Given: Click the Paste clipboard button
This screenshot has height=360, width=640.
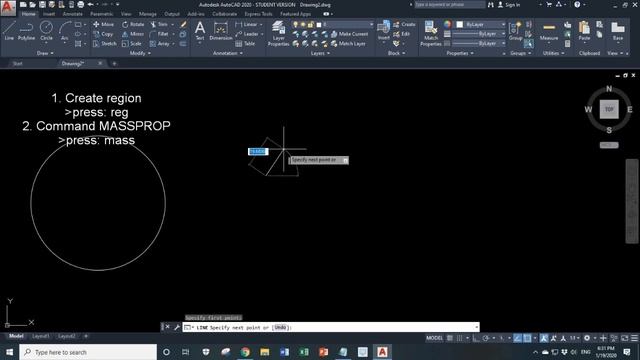Looking at the screenshot, I should click(x=584, y=31).
